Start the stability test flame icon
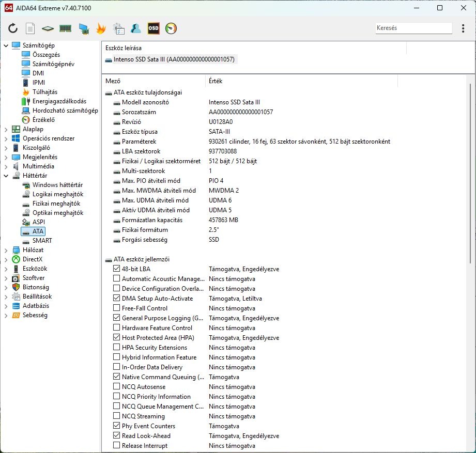This screenshot has width=476, height=453. pyautogui.click(x=101, y=28)
